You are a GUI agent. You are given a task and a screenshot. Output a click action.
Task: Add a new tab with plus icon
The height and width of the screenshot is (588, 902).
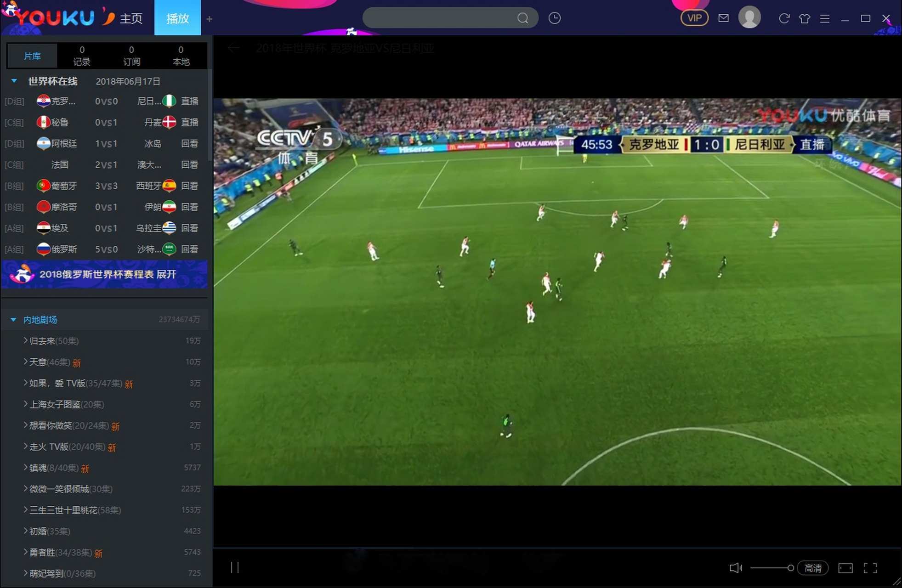(210, 19)
